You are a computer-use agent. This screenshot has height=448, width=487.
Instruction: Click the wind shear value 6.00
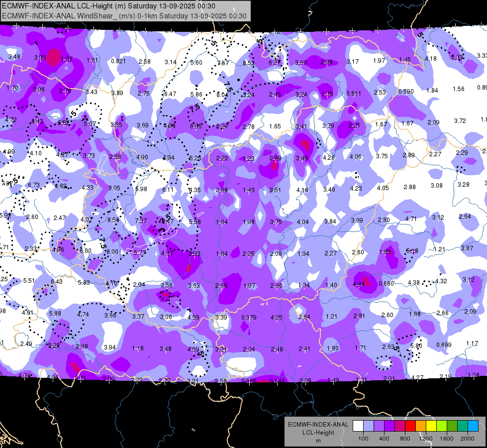[x=86, y=251]
